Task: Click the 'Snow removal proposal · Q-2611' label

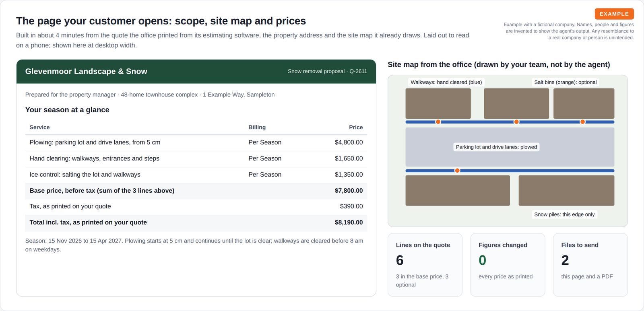Action: pos(327,71)
